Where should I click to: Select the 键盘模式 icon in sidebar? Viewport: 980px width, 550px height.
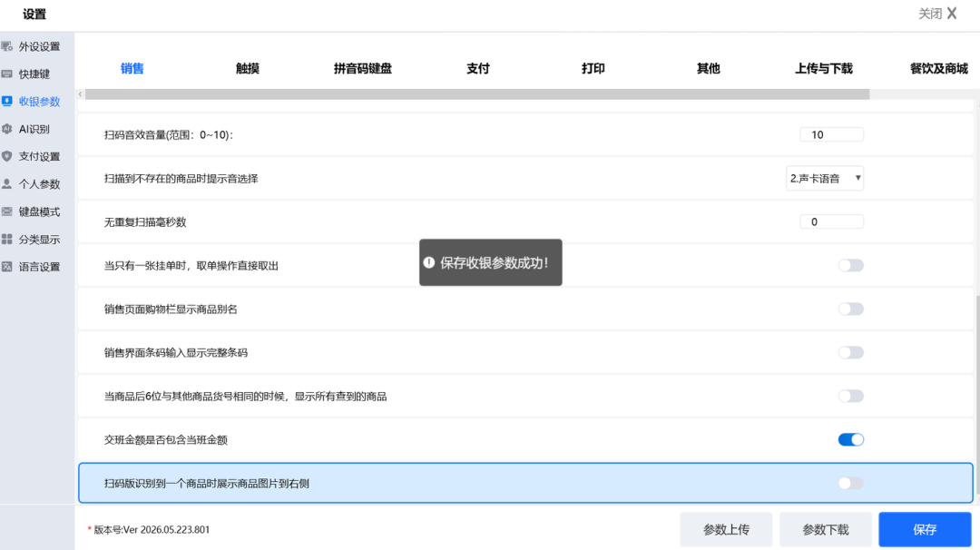(7, 211)
